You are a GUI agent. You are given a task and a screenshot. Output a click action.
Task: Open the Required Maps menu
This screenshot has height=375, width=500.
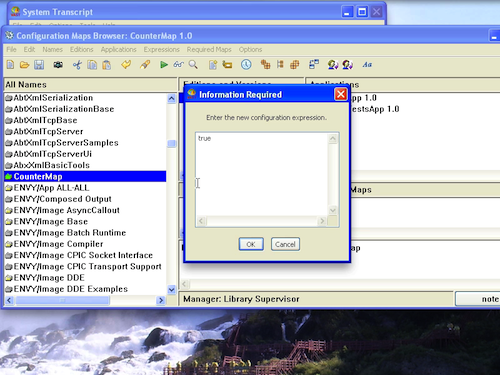pyautogui.click(x=209, y=49)
